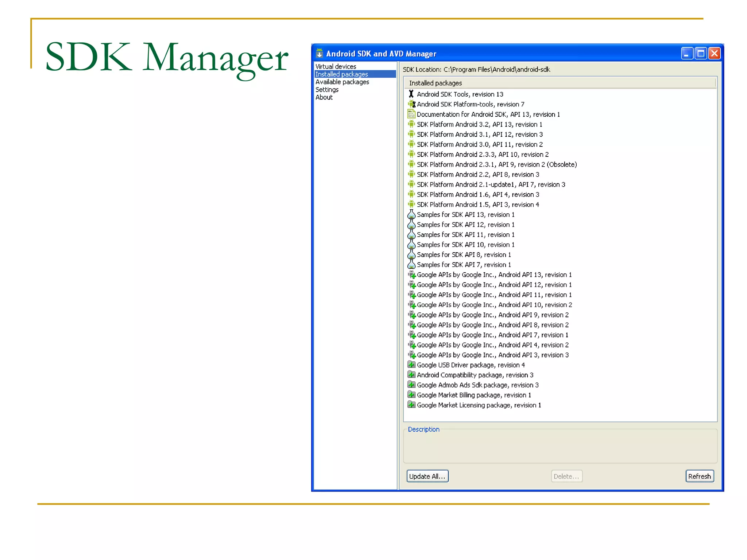This screenshot has height=560, width=747.
Task: Click the SDK Location path text
Action: (x=497, y=69)
